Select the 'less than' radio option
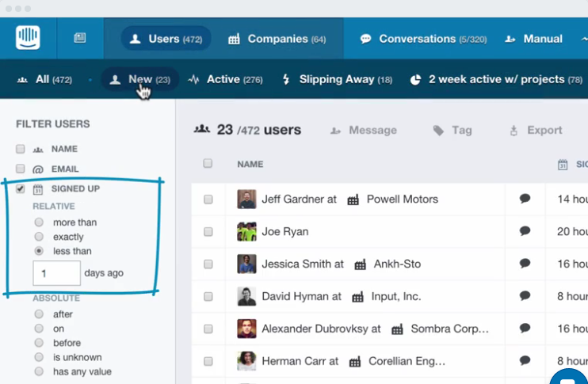This screenshot has width=588, height=384. [39, 251]
